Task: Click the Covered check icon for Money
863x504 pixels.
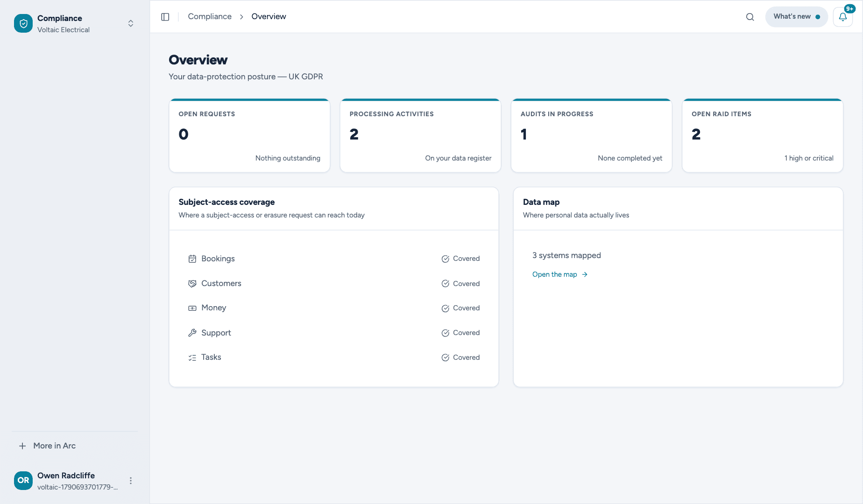Action: tap(446, 308)
